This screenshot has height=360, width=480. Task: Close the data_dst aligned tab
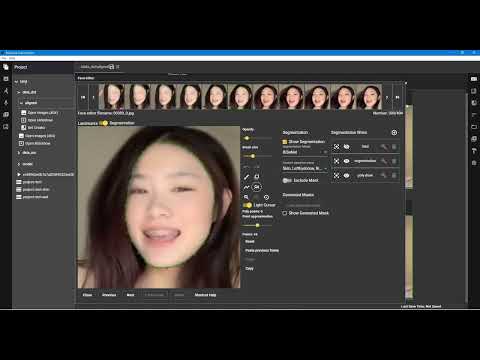[118, 67]
